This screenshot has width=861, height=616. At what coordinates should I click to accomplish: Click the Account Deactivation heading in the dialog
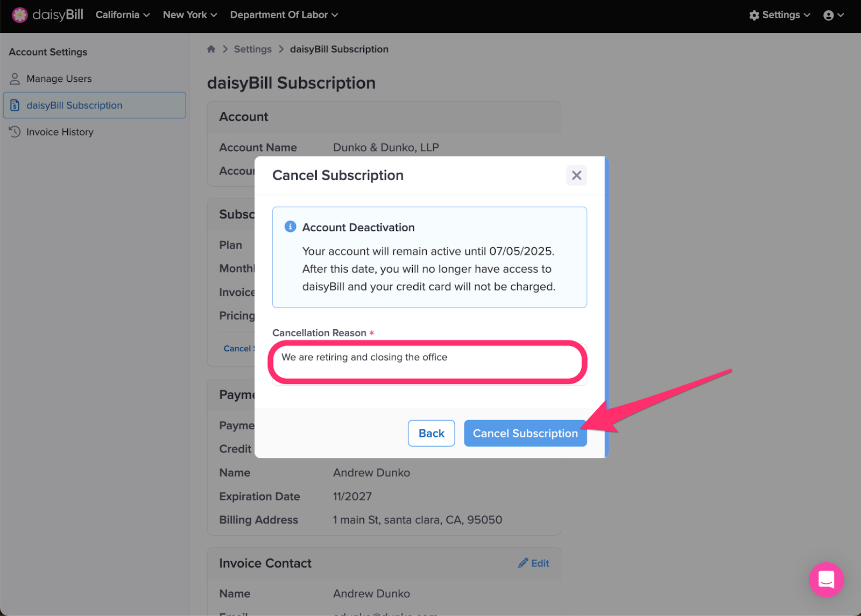358,227
